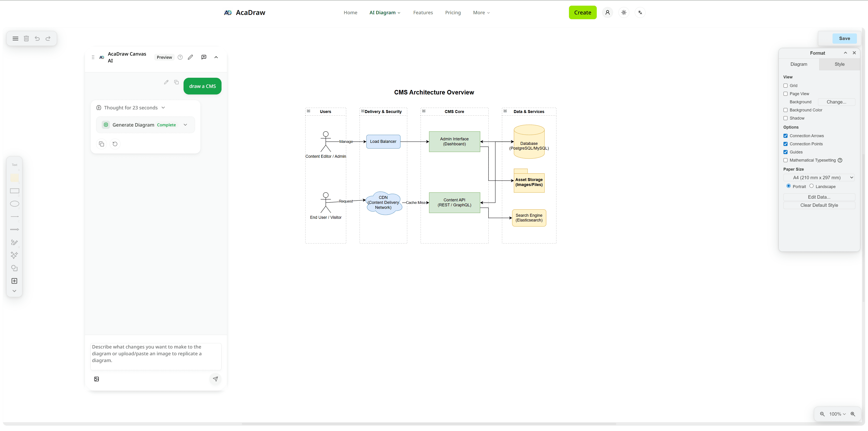The width and height of the screenshot is (868, 431).
Task: Enable the Grid view checkbox
Action: 786,86
